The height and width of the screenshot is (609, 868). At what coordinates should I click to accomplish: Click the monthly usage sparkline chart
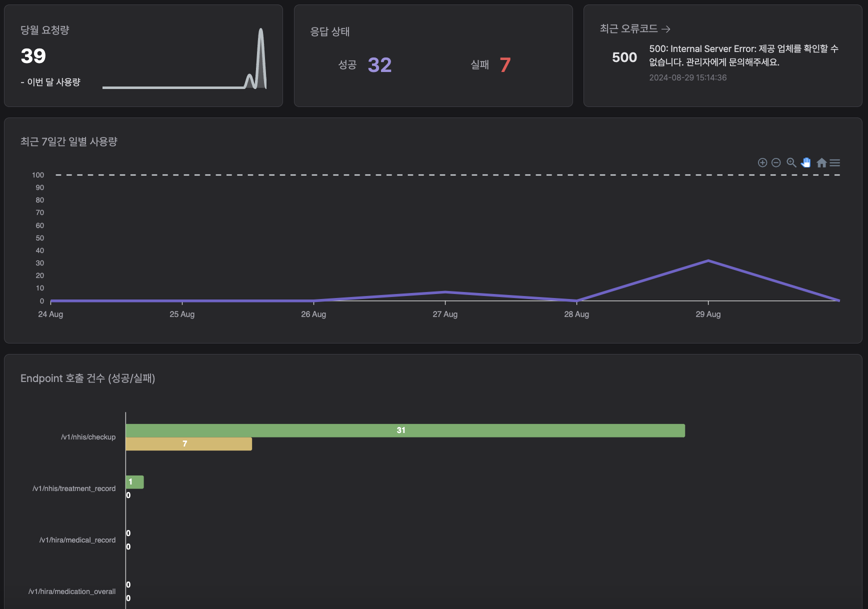pyautogui.click(x=184, y=60)
